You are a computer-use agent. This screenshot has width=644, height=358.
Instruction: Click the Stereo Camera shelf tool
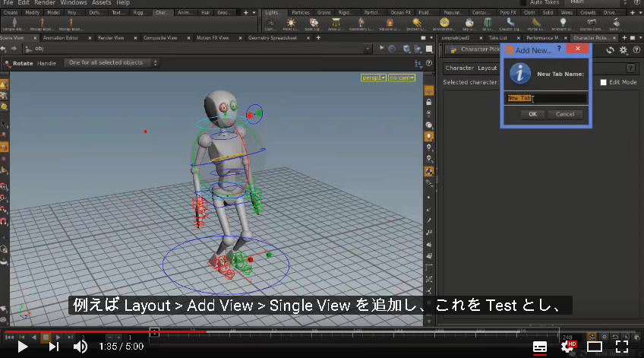click(x=592, y=24)
